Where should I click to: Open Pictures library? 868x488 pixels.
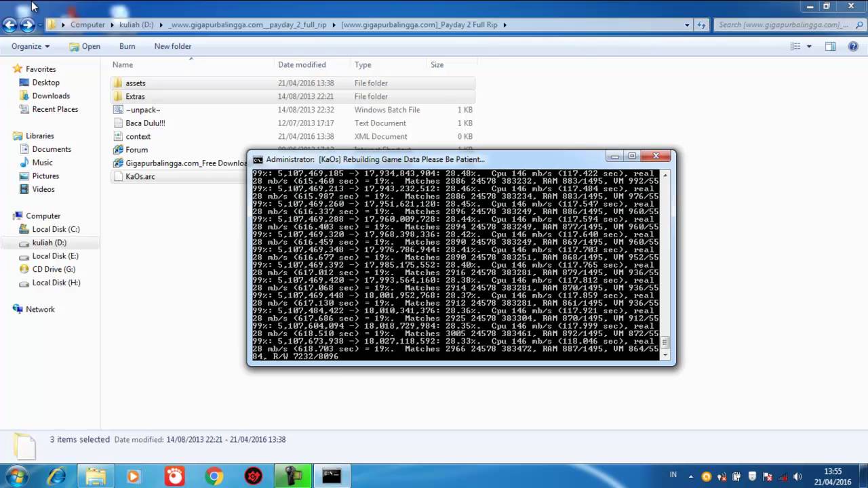coord(45,176)
